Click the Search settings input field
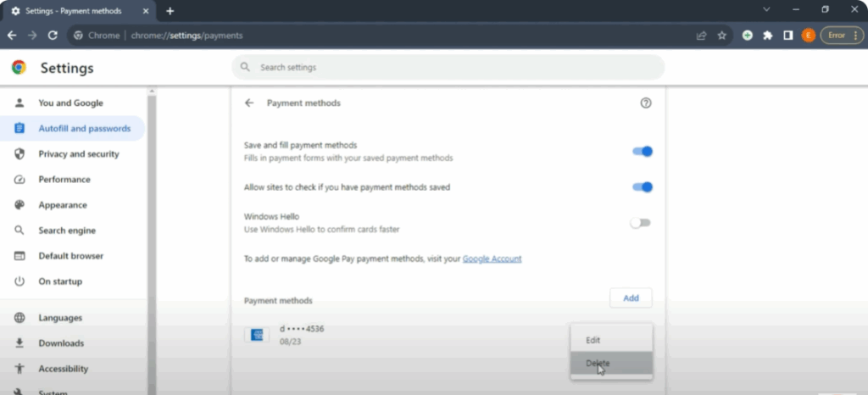Viewport: 868px width, 395px height. (448, 67)
